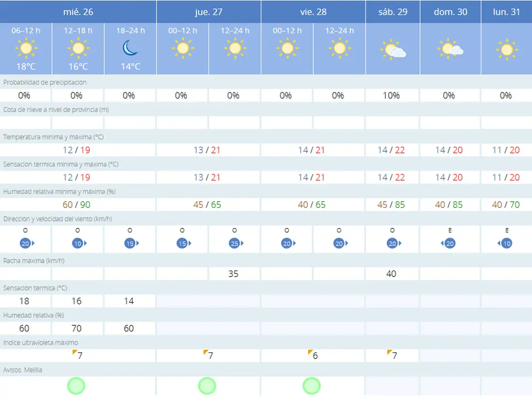The height and width of the screenshot is (399, 532).
Task: Click green warning circle for mié. 26
Action: pos(76,386)
